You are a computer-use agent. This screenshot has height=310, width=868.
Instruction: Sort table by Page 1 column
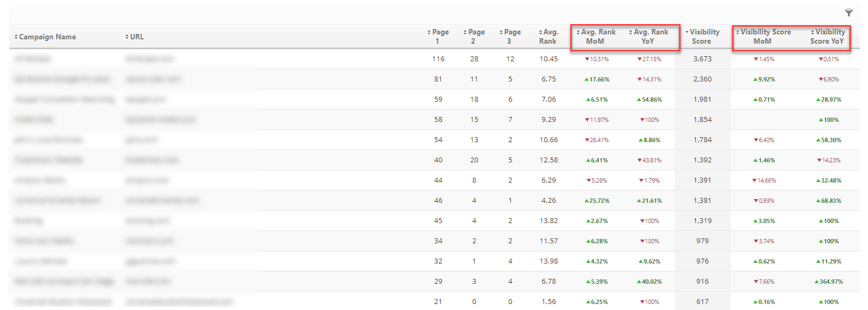tap(438, 36)
